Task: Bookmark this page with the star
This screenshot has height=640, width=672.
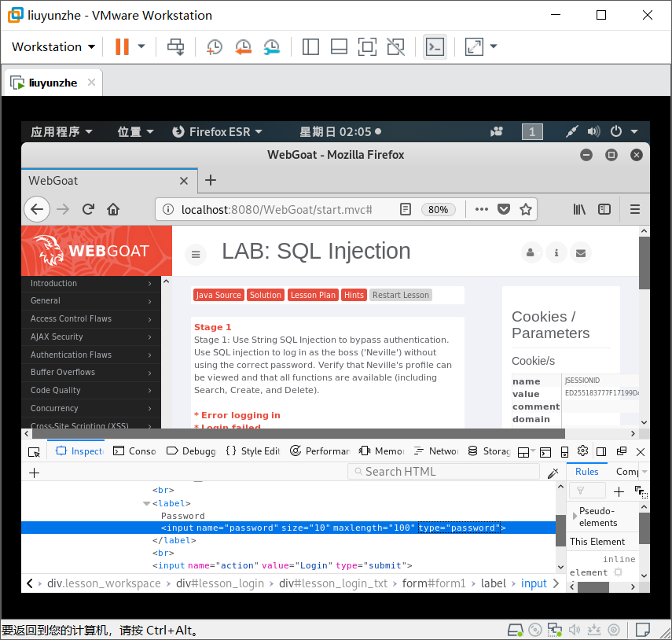Action: [x=526, y=209]
